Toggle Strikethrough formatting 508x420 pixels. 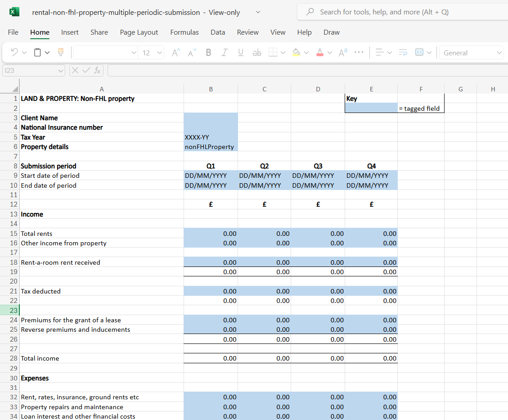(257, 52)
